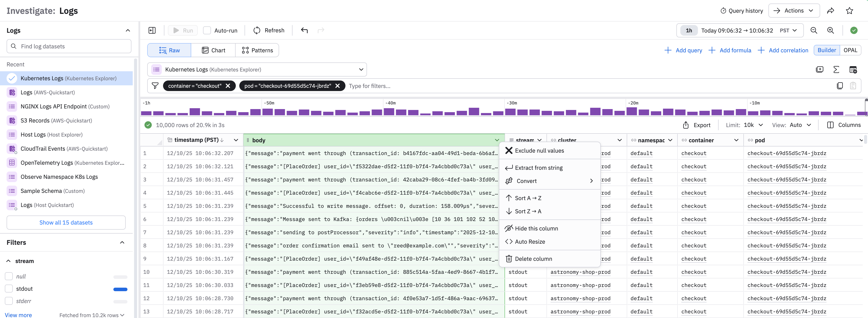Click Show all 15 datasets
The image size is (868, 318).
tap(66, 223)
